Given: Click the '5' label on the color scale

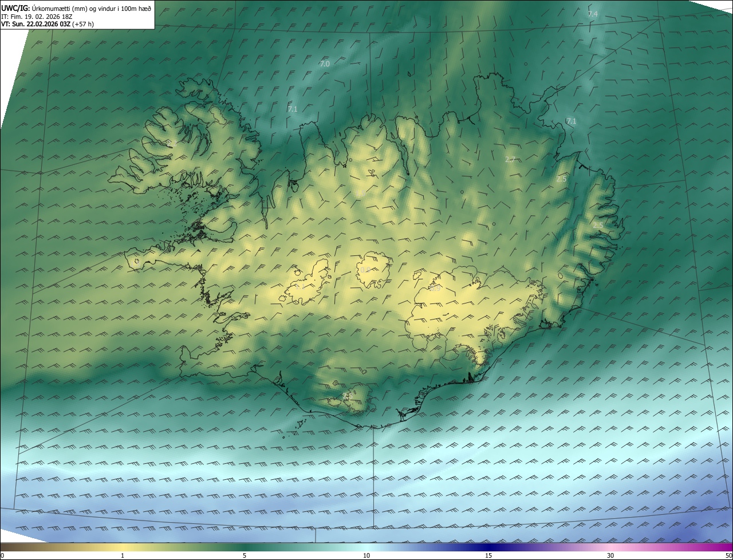Looking at the screenshot, I should tap(245, 555).
